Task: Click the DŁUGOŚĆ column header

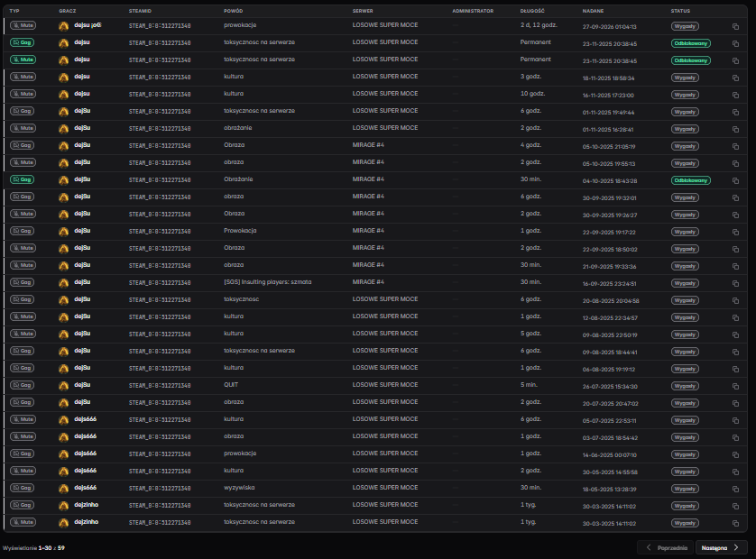Action: [x=532, y=11]
